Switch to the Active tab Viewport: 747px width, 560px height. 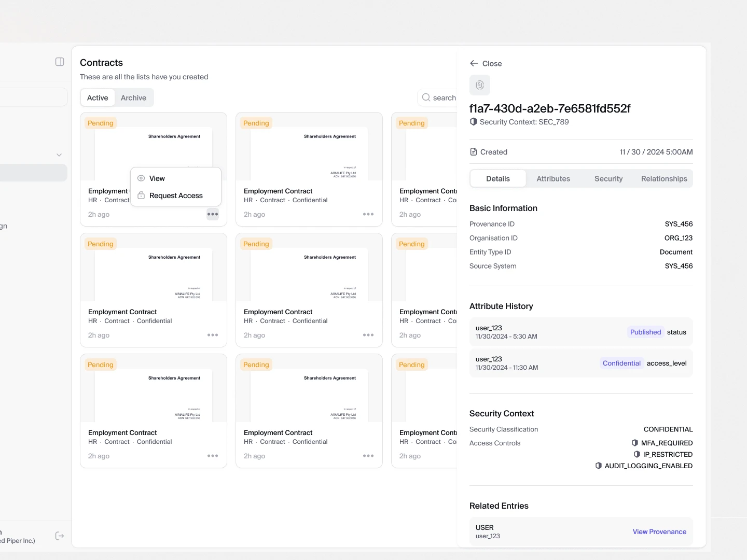[x=98, y=97]
